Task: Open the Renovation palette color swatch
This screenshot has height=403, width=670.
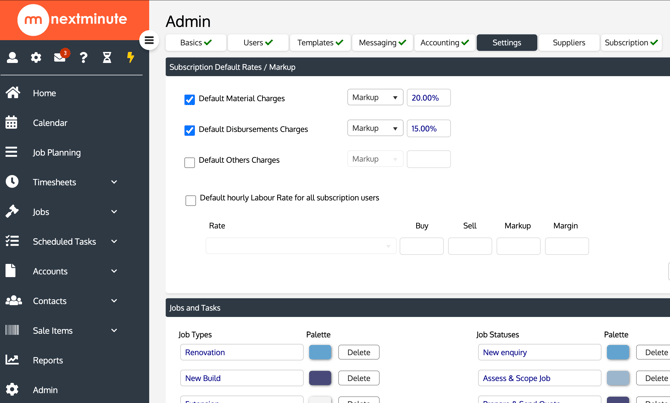Action: pos(320,352)
